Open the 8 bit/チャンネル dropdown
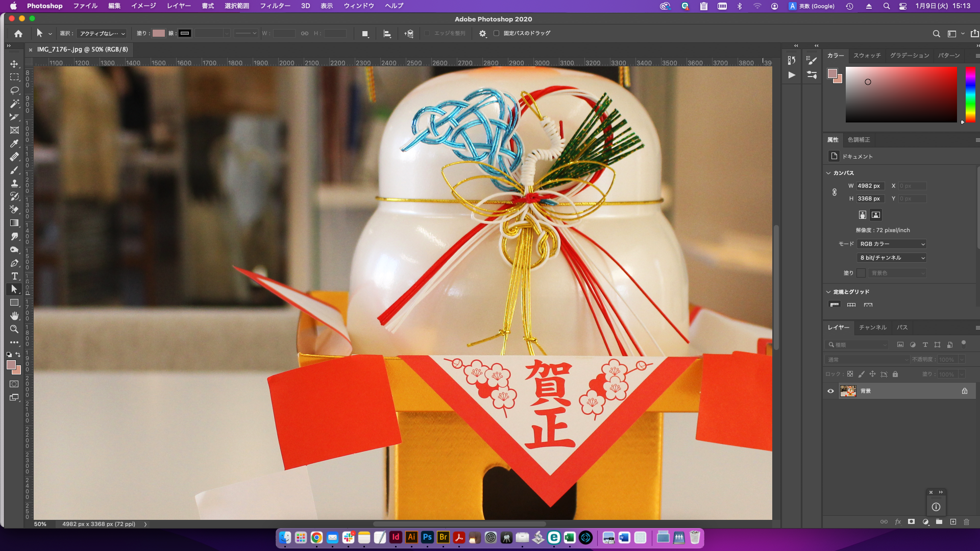 [x=892, y=258]
